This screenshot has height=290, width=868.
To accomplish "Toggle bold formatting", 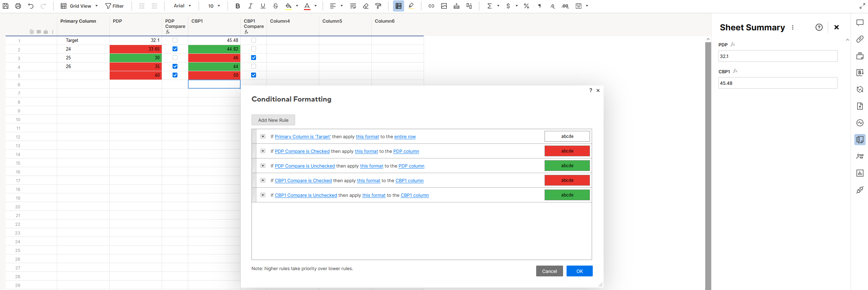I will [238, 6].
